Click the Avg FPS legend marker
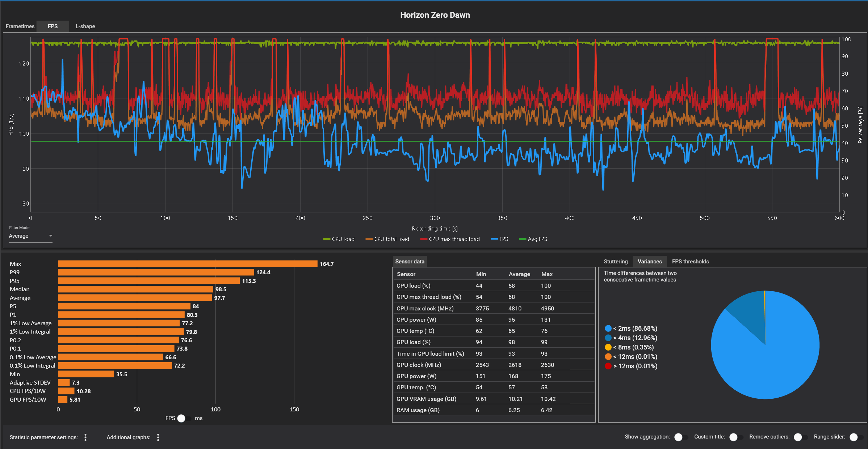The image size is (868, 449). [523, 239]
